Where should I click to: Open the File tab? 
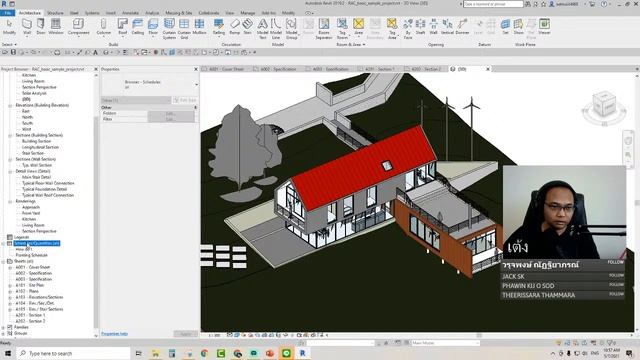[x=7, y=13]
